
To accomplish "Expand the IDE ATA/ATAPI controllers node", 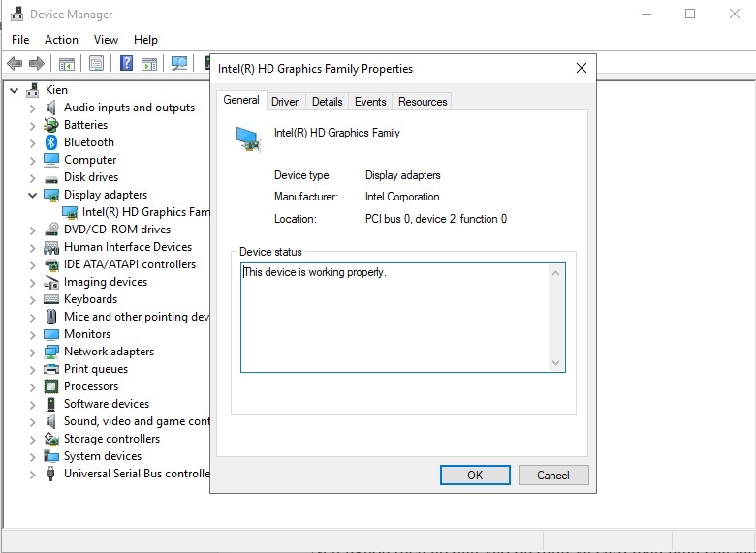I will coord(32,264).
